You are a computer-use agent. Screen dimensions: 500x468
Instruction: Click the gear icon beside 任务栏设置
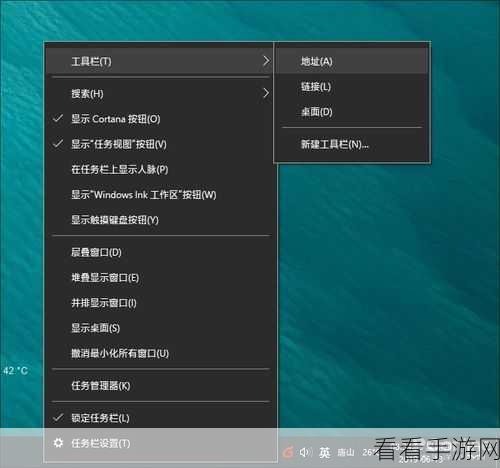click(x=58, y=443)
